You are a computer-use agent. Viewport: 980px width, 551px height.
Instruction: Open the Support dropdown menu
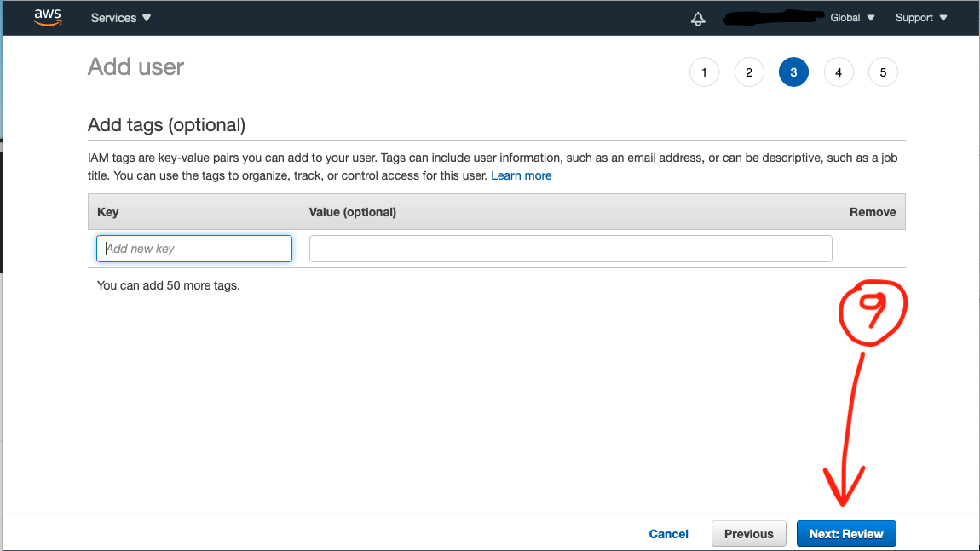coord(921,18)
